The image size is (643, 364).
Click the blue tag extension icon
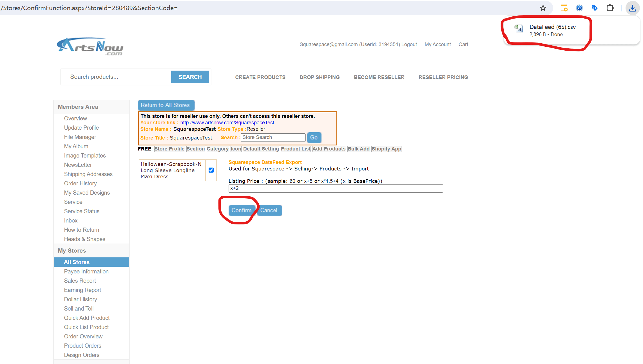[x=595, y=8]
